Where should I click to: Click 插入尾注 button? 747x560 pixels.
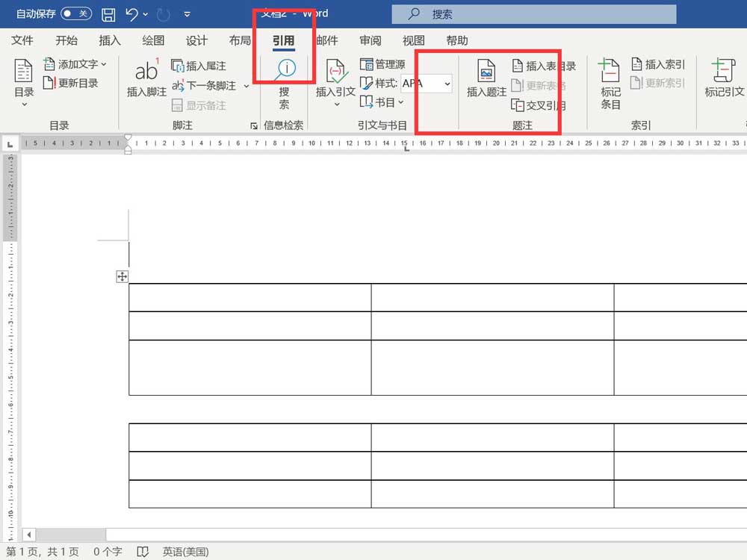point(198,66)
